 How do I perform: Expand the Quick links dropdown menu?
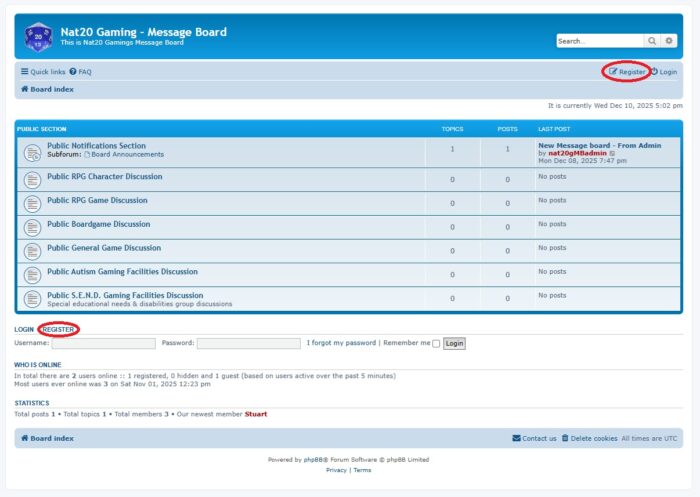tap(42, 72)
